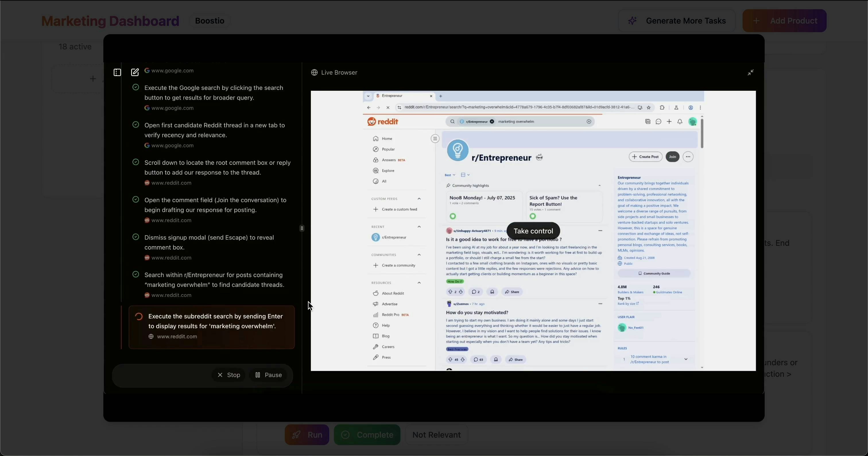Collapse the Live Browser with minimize arrows icon
This screenshot has height=456, width=868.
point(750,72)
